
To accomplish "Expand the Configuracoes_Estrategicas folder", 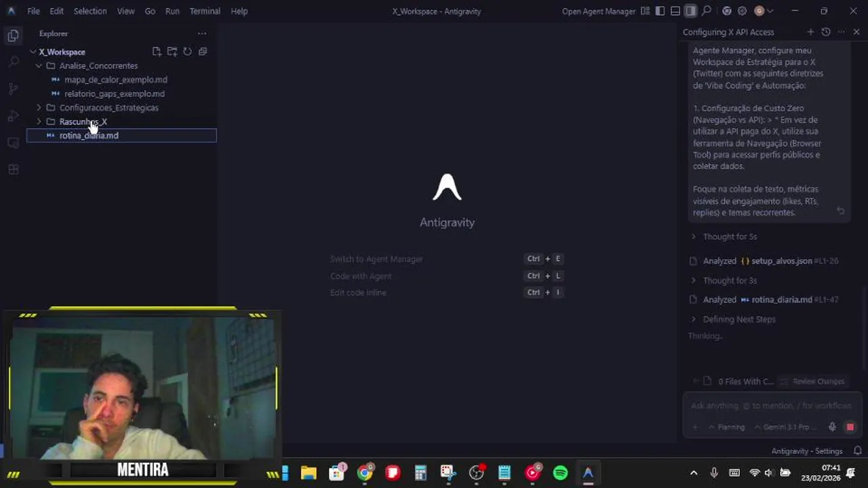I will click(39, 108).
